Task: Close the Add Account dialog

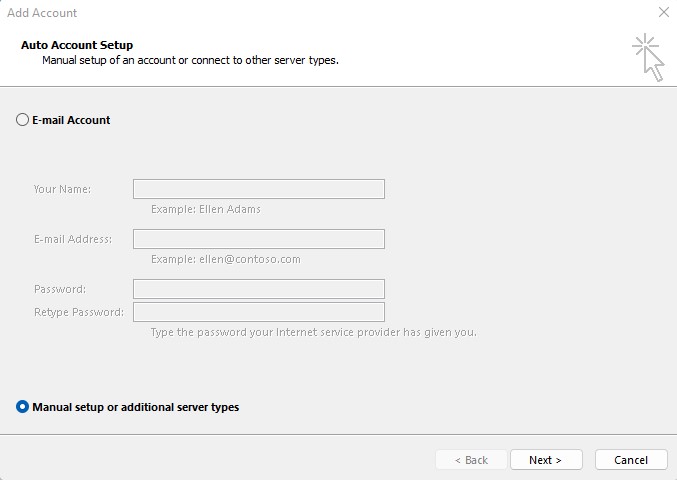Action: (x=664, y=13)
